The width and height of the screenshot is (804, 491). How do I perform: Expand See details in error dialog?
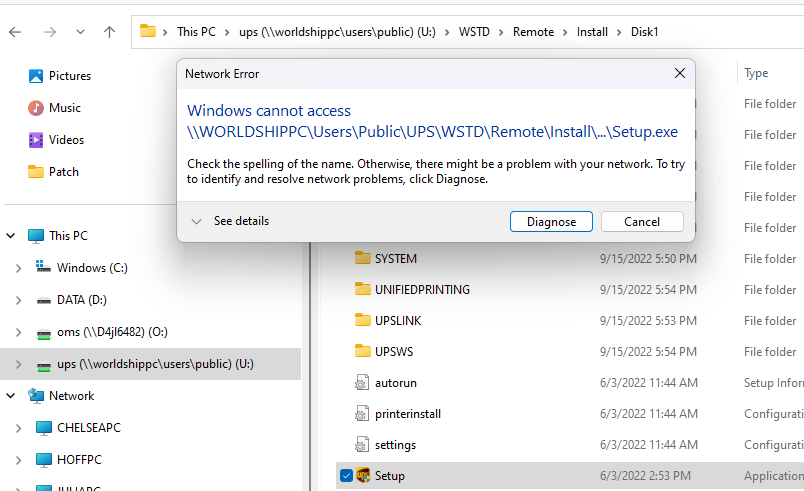[230, 221]
